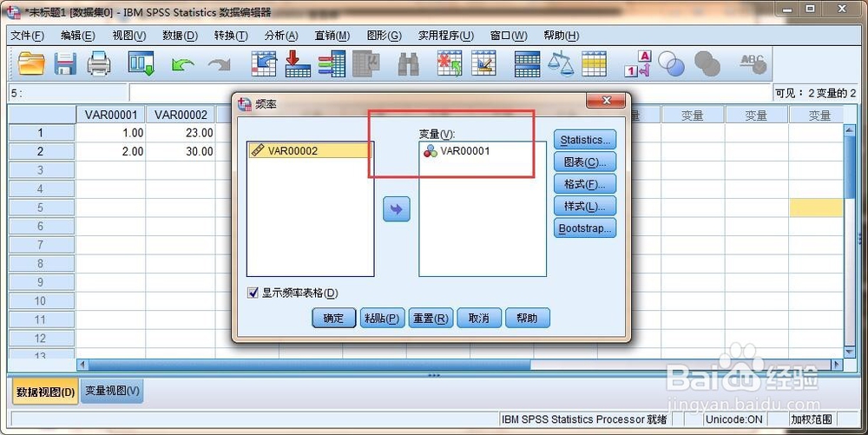Open the 格式(F)... format options
Image resolution: width=868 pixels, height=435 pixels.
585,184
